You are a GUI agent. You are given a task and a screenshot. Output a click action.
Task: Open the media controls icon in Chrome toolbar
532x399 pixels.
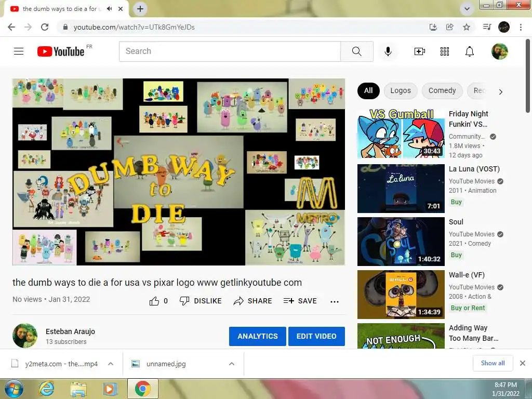coord(487,27)
